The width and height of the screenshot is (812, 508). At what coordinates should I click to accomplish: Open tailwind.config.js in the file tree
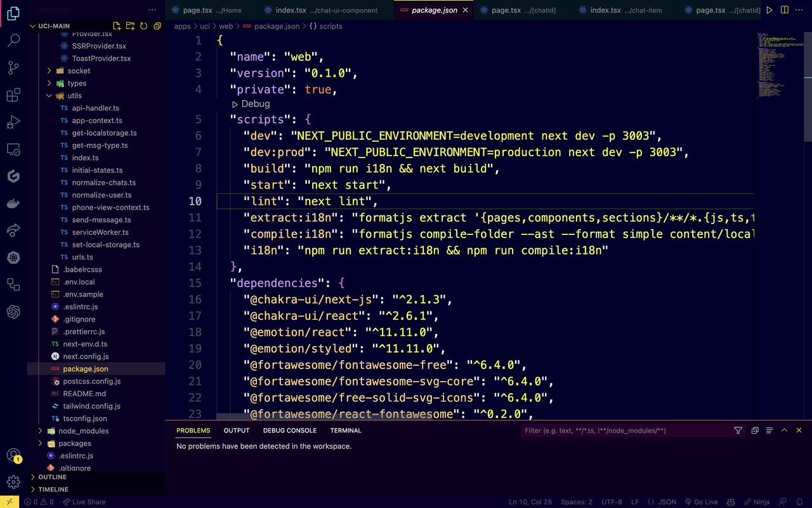click(91, 406)
